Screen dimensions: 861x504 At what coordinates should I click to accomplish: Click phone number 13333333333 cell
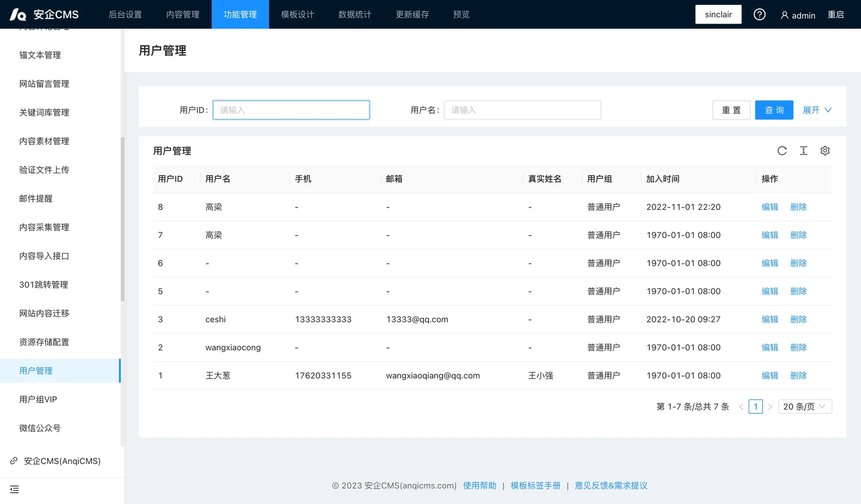point(323,319)
